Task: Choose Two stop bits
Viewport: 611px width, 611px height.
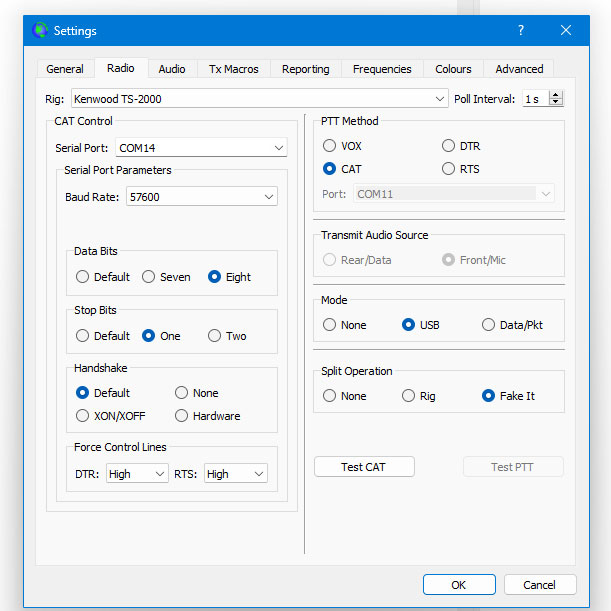Action: click(214, 336)
